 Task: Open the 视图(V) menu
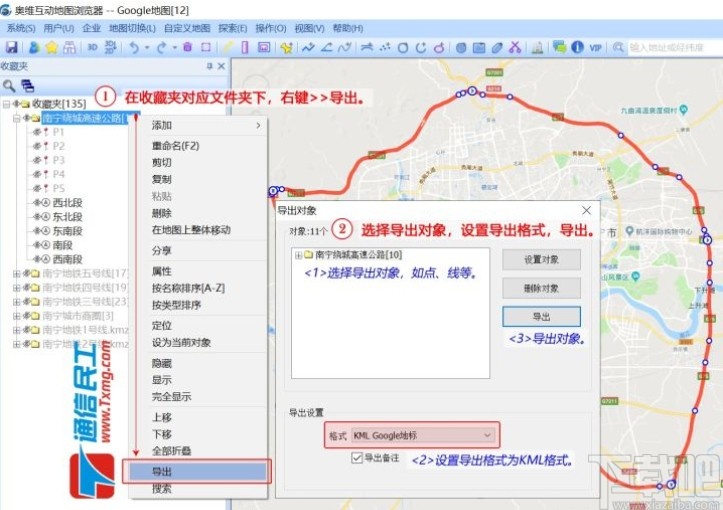(x=309, y=28)
